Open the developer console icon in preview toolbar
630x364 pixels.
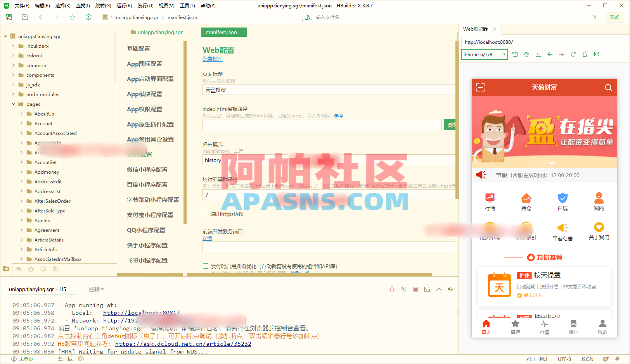[x=538, y=54]
